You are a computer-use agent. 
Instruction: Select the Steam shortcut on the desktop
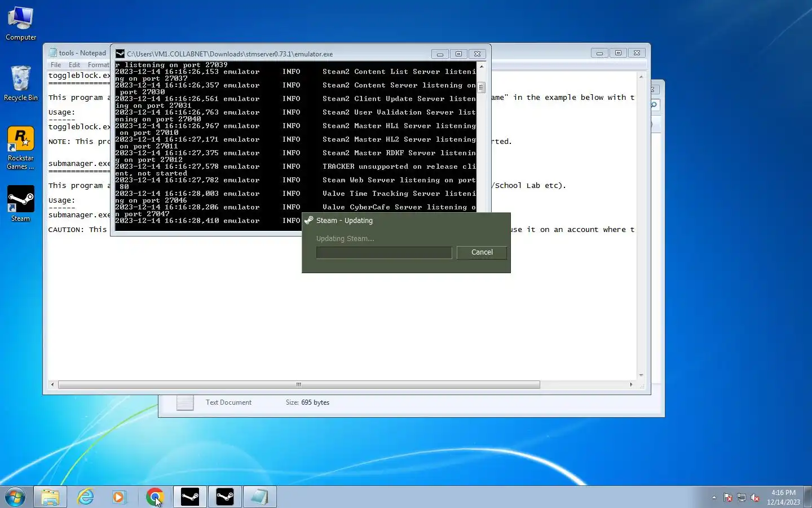21,204
